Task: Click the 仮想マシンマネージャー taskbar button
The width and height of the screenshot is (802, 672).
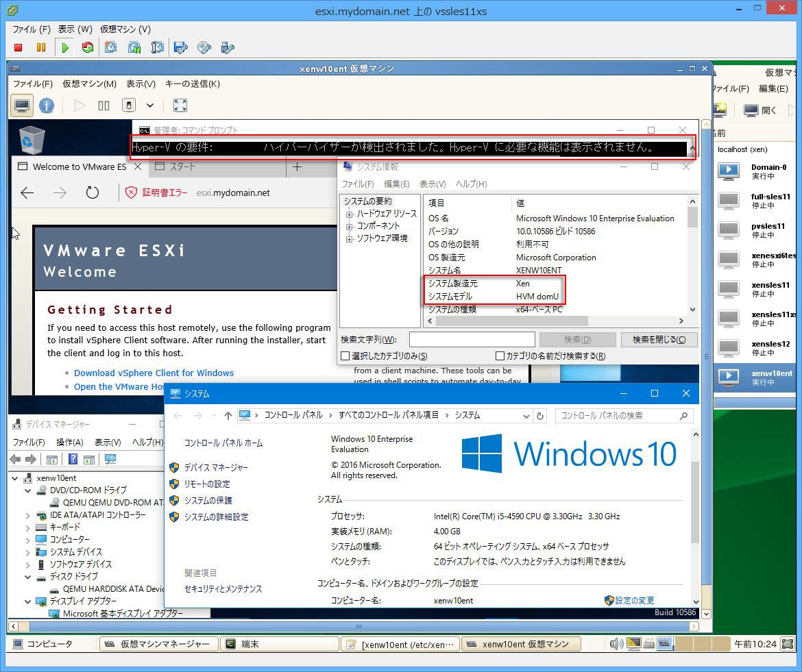Action: pyautogui.click(x=158, y=645)
